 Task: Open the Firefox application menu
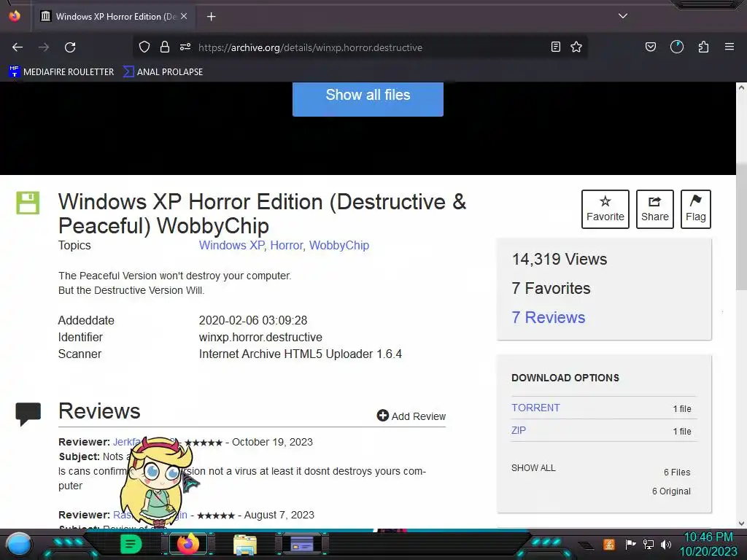click(x=729, y=47)
